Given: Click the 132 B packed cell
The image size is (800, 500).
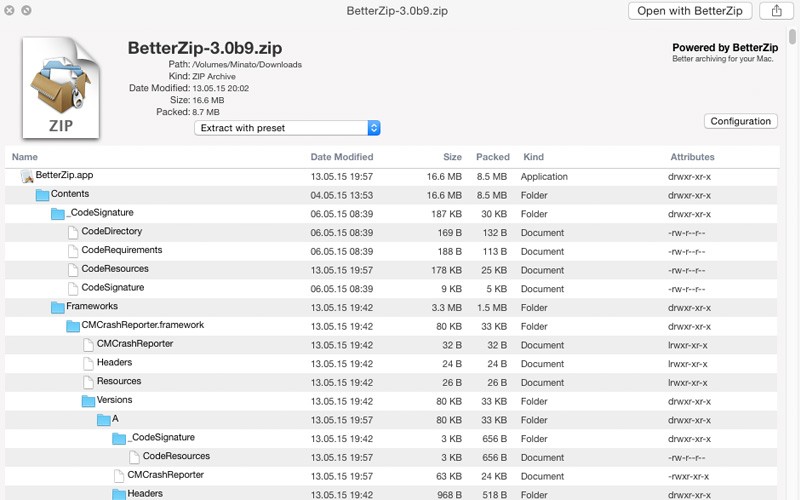Looking at the screenshot, I should click(x=495, y=233).
